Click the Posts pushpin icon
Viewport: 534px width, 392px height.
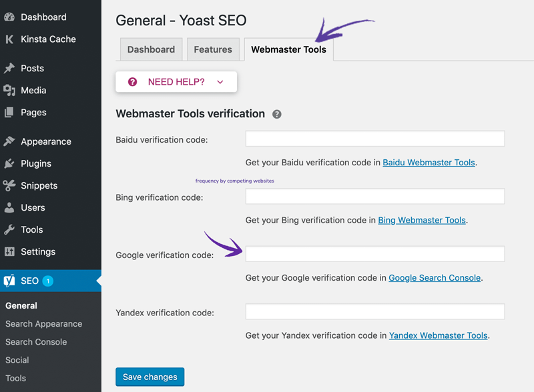(9, 68)
